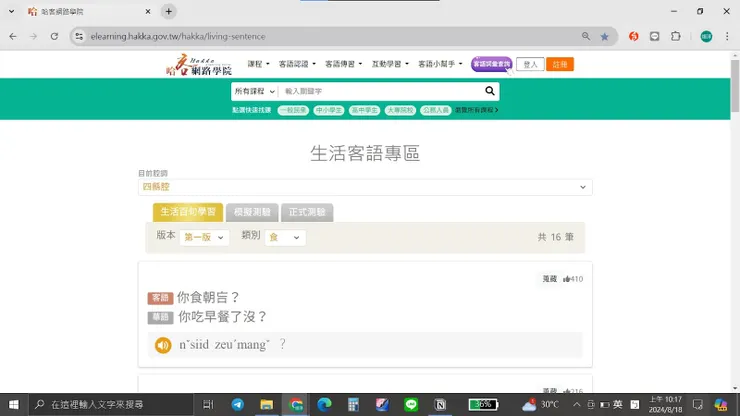Open Chrome from the taskbar
The height and width of the screenshot is (416, 740).
coord(295,405)
